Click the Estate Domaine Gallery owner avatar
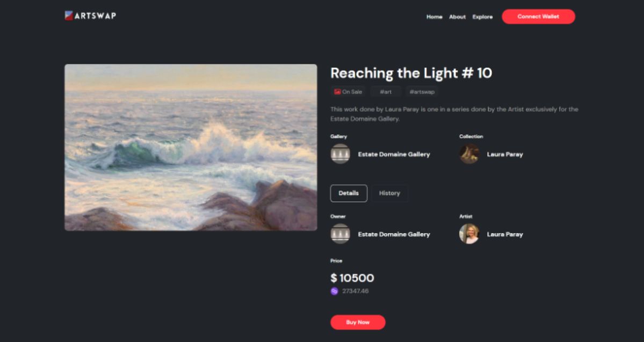644x342 pixels. point(340,234)
